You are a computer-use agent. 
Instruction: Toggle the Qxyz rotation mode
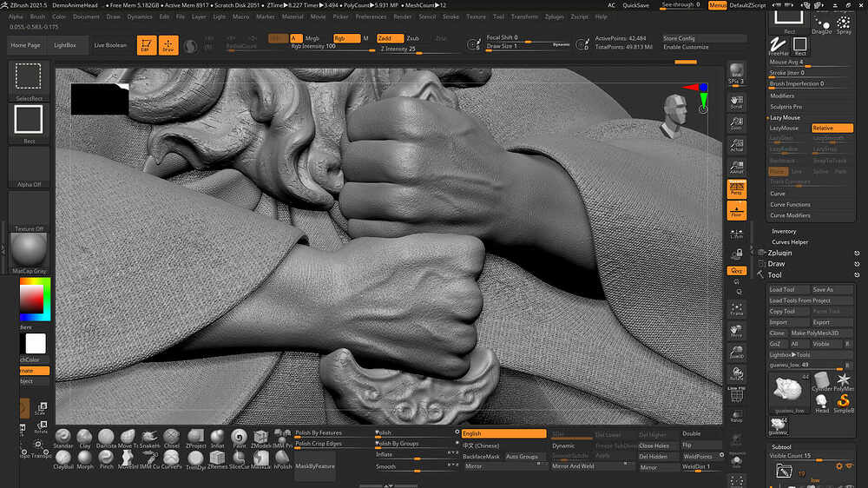tap(736, 271)
